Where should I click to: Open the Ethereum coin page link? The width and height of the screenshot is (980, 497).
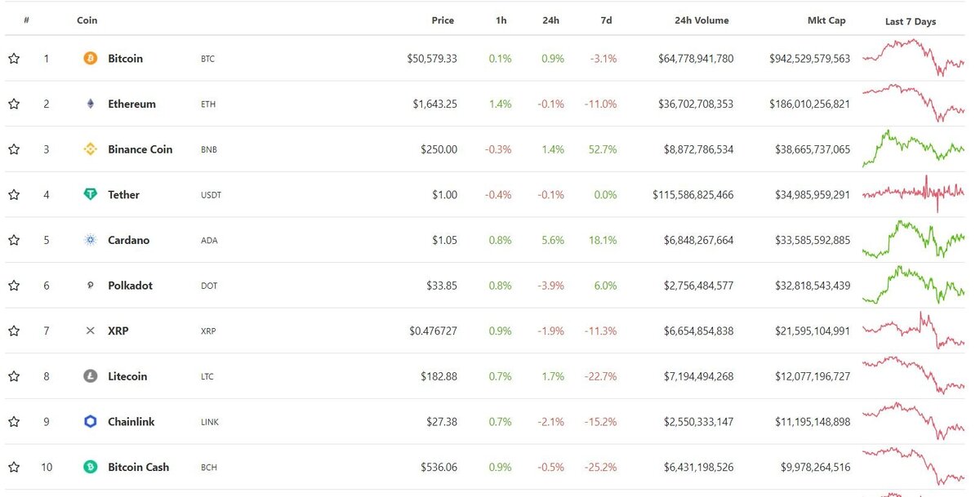click(x=132, y=104)
